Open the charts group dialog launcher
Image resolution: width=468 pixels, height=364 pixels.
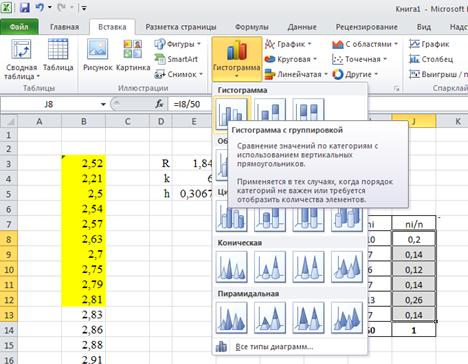pyautogui.click(x=396, y=88)
